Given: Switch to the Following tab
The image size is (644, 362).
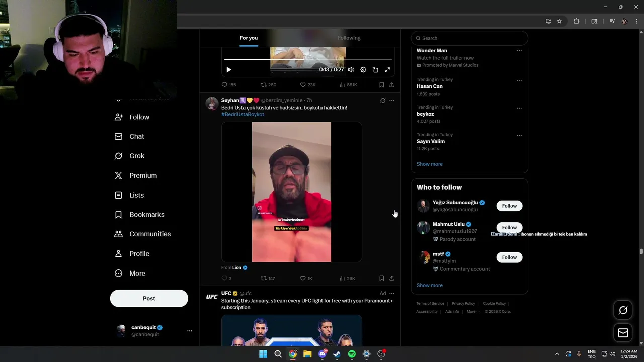Looking at the screenshot, I should click(349, 38).
